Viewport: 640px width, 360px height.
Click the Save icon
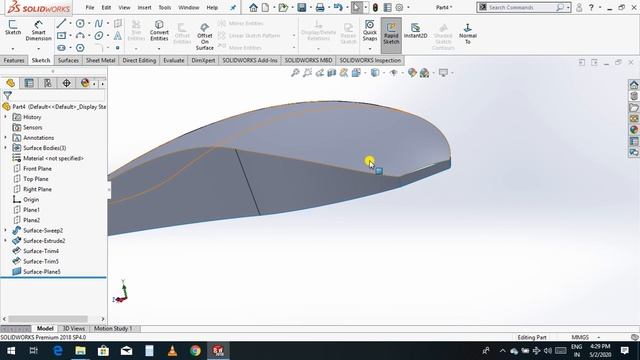(302, 7)
